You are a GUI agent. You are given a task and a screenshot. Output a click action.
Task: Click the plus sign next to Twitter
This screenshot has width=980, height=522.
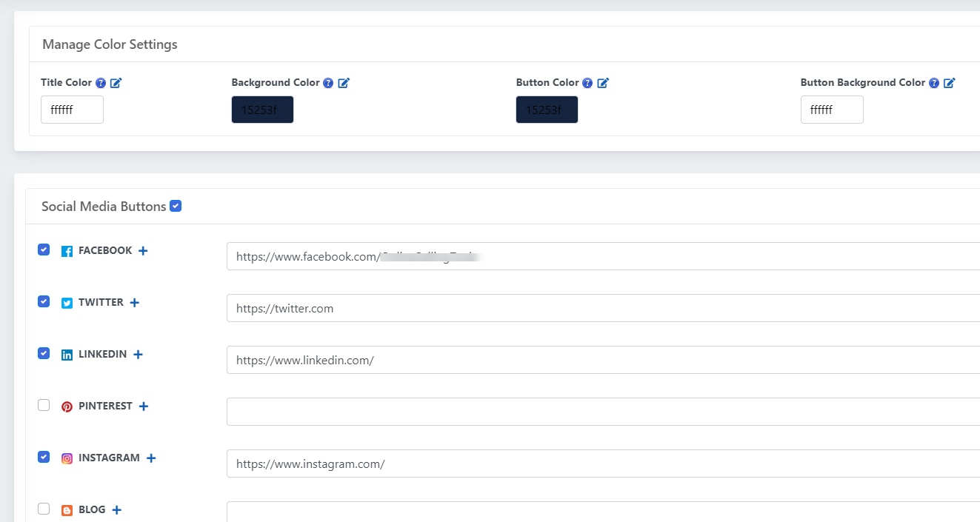[x=134, y=303]
